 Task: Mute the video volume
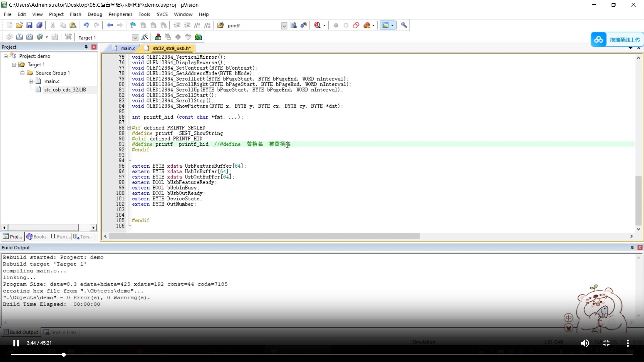(585, 343)
